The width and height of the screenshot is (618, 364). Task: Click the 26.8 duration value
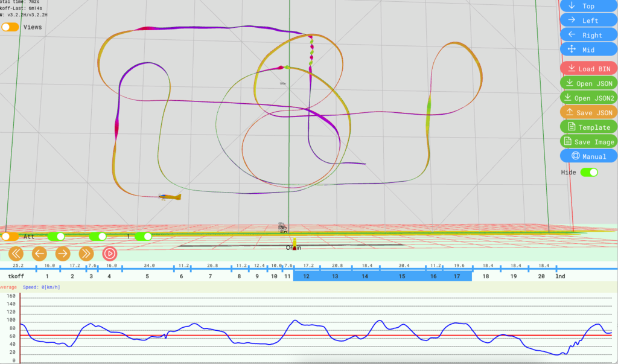coord(212,266)
